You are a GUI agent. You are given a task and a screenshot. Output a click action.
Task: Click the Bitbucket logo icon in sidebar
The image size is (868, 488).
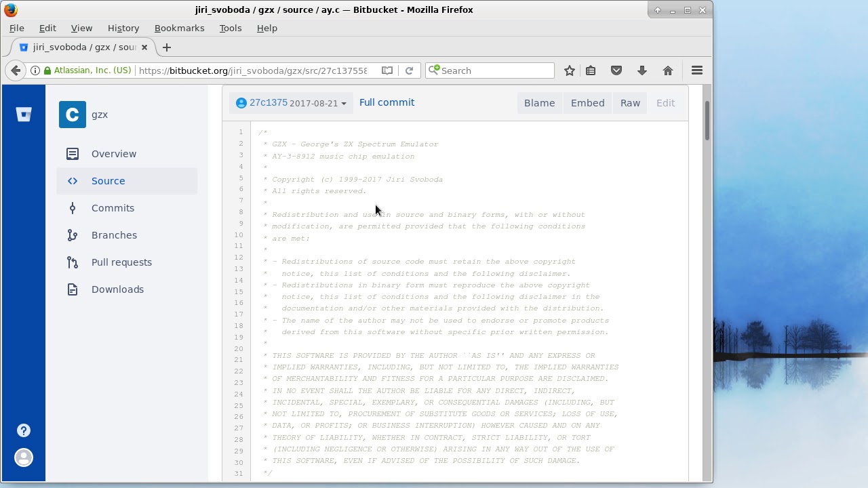[24, 115]
